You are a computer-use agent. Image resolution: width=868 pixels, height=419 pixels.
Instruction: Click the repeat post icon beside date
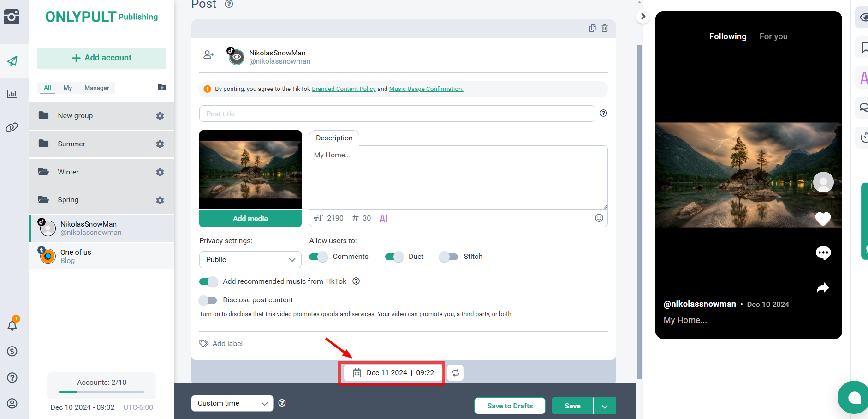pyautogui.click(x=455, y=373)
